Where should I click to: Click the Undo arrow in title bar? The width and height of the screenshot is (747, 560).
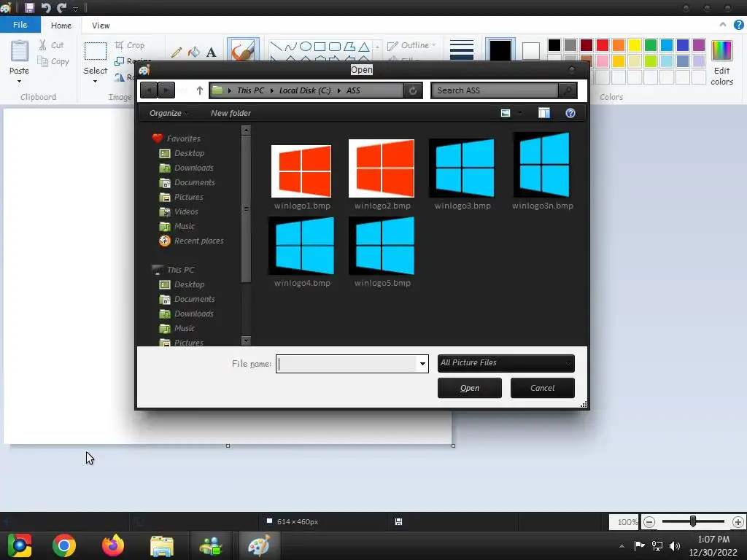coord(46,7)
